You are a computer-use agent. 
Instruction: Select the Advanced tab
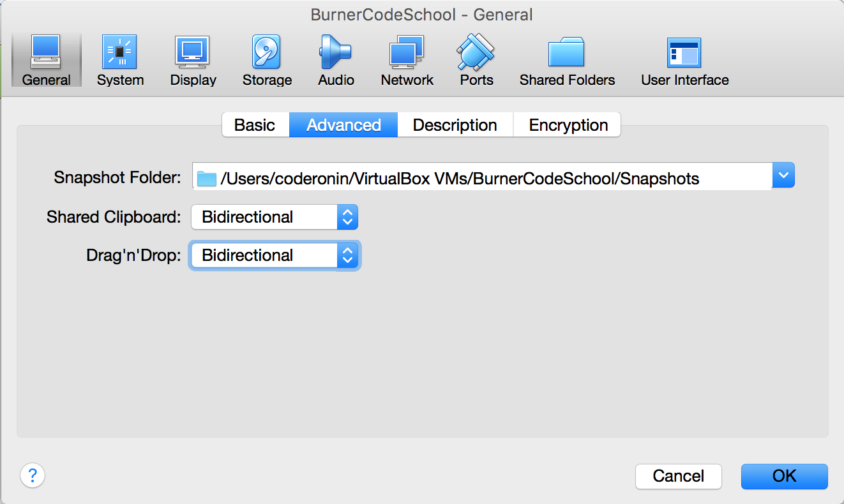[343, 125]
